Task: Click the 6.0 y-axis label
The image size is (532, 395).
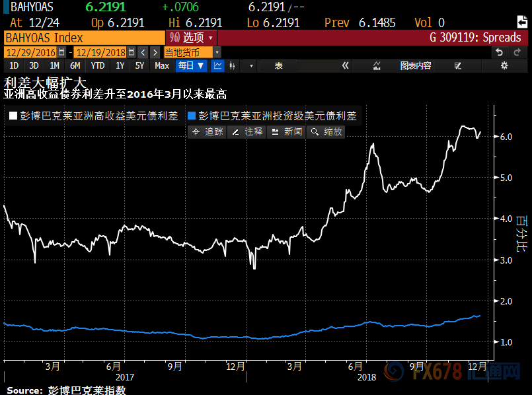Action: pos(506,137)
